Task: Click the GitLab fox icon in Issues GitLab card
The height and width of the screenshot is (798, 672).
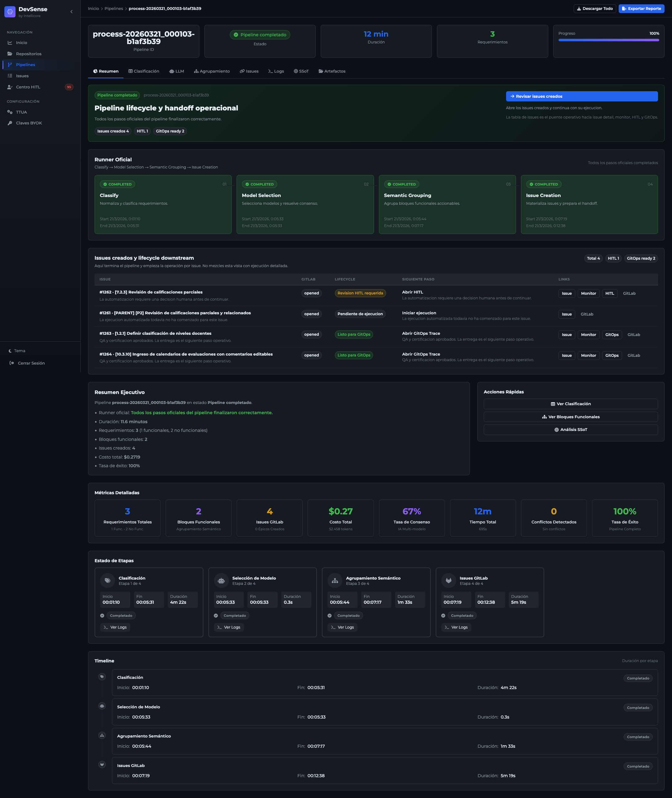Action: 448,581
